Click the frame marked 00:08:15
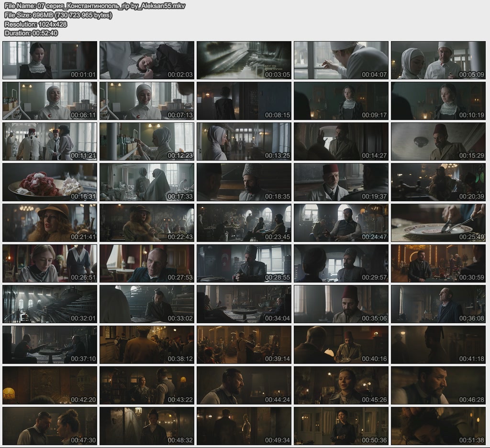 point(244,100)
